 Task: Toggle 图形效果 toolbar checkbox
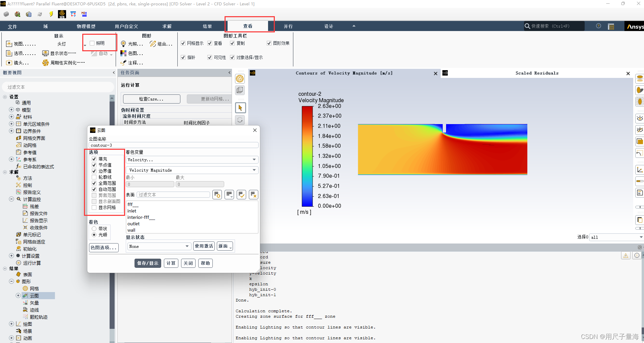pyautogui.click(x=269, y=43)
